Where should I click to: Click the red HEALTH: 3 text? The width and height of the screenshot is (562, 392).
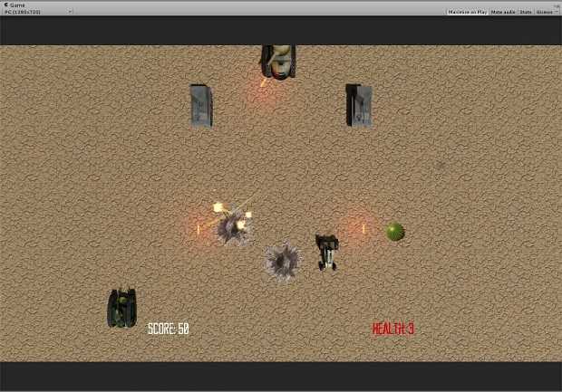392,329
